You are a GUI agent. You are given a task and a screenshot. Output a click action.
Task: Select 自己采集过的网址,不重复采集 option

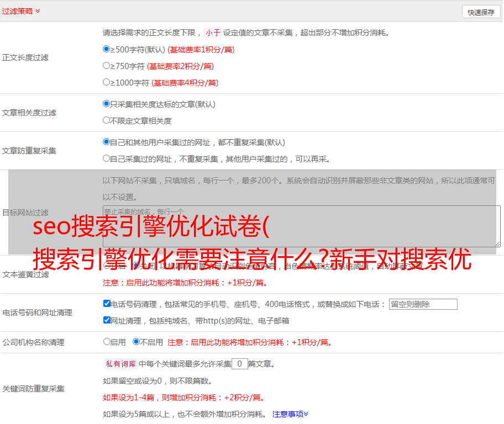(x=107, y=158)
